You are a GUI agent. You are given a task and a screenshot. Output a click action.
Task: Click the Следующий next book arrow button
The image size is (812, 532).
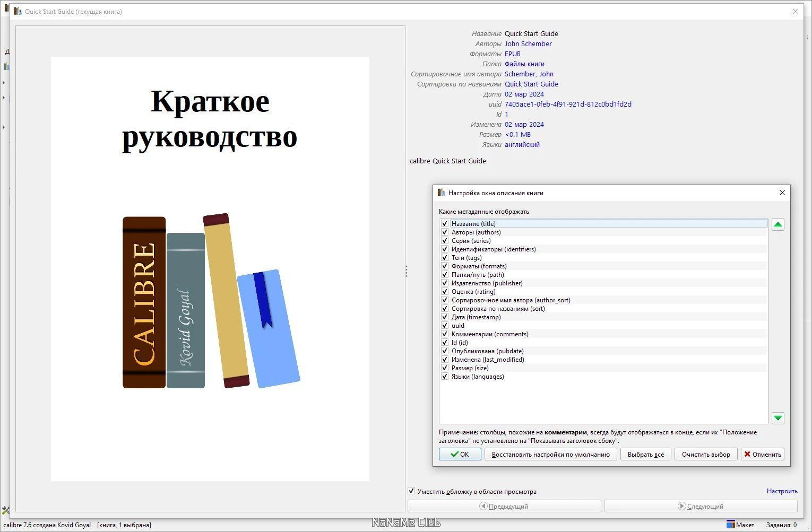701,506
